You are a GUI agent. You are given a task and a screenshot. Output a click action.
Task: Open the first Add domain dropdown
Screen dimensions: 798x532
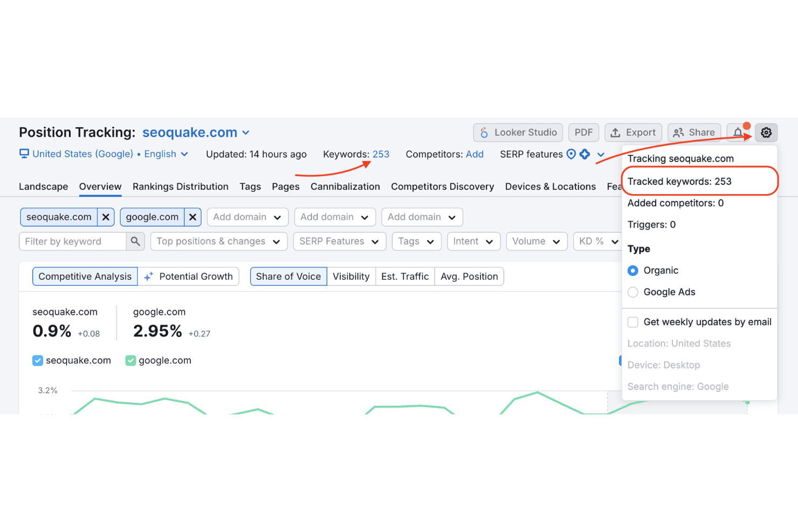pyautogui.click(x=247, y=217)
